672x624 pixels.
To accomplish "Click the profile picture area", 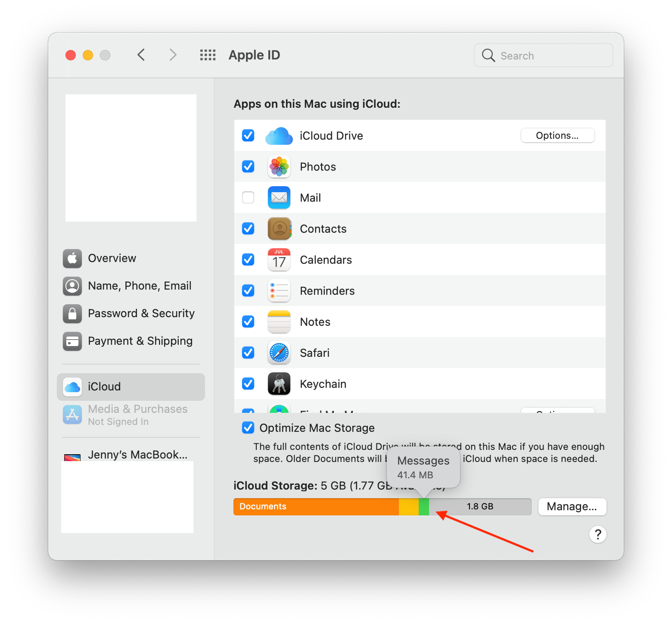I will pos(131,158).
